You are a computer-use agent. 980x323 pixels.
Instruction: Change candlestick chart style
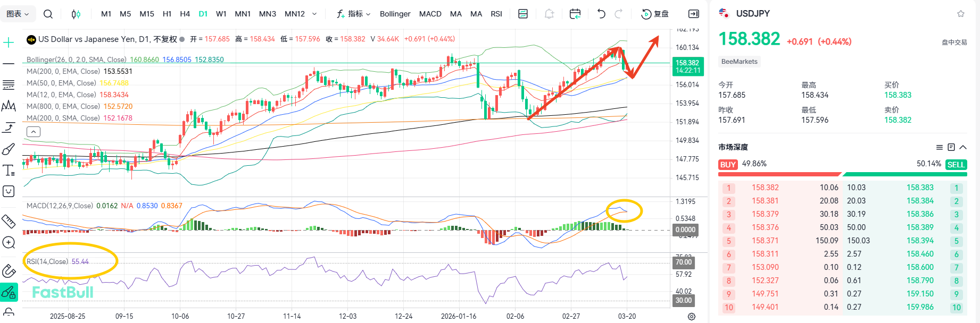click(76, 14)
